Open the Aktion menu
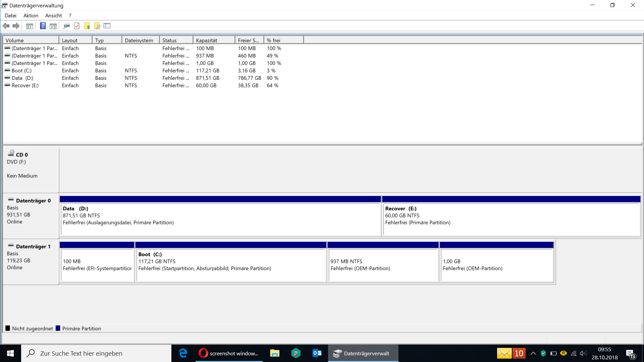The height and width of the screenshot is (362, 644). point(31,15)
